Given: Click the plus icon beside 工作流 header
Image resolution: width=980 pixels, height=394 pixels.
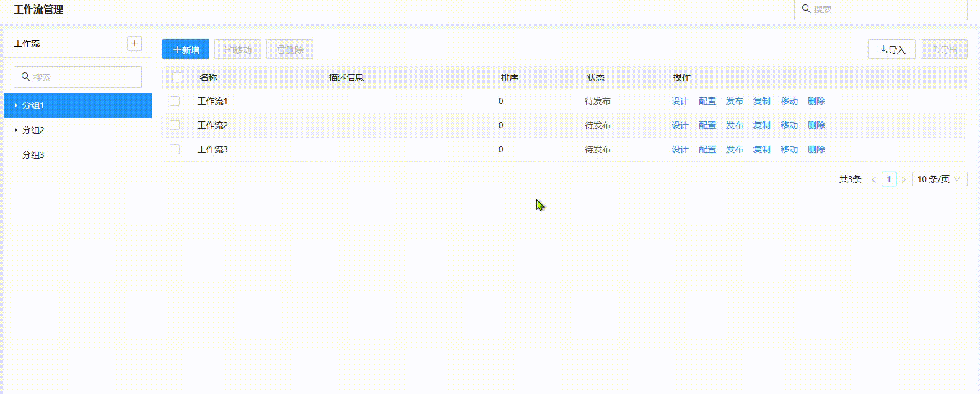Looking at the screenshot, I should pyautogui.click(x=134, y=43).
